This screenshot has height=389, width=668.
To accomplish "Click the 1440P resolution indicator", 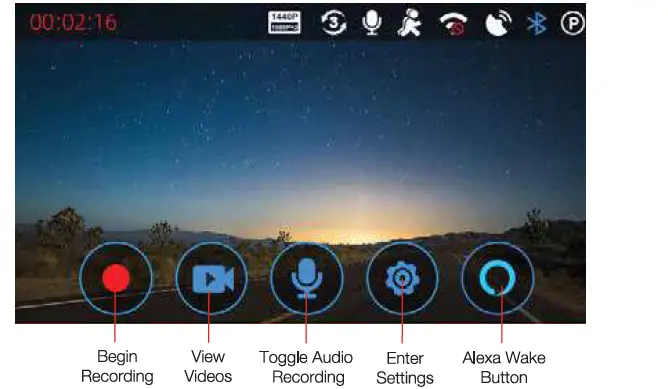I will (x=284, y=23).
